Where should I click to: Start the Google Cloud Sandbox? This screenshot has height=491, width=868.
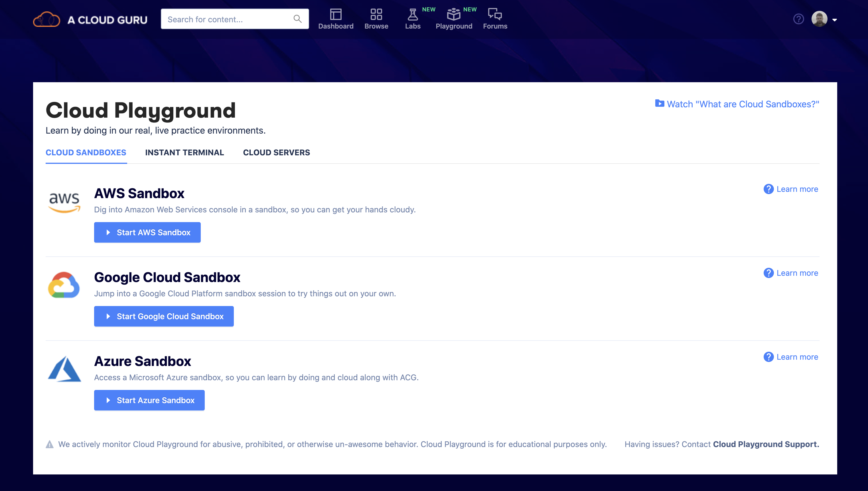point(164,316)
